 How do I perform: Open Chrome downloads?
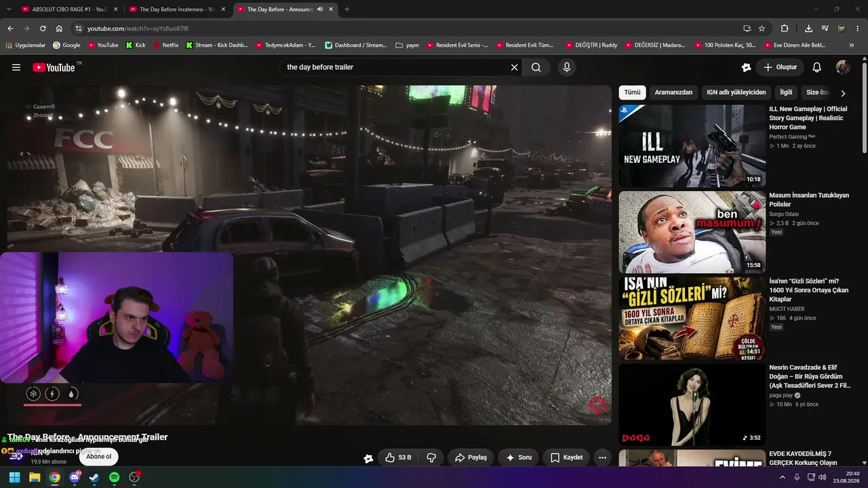(x=808, y=28)
